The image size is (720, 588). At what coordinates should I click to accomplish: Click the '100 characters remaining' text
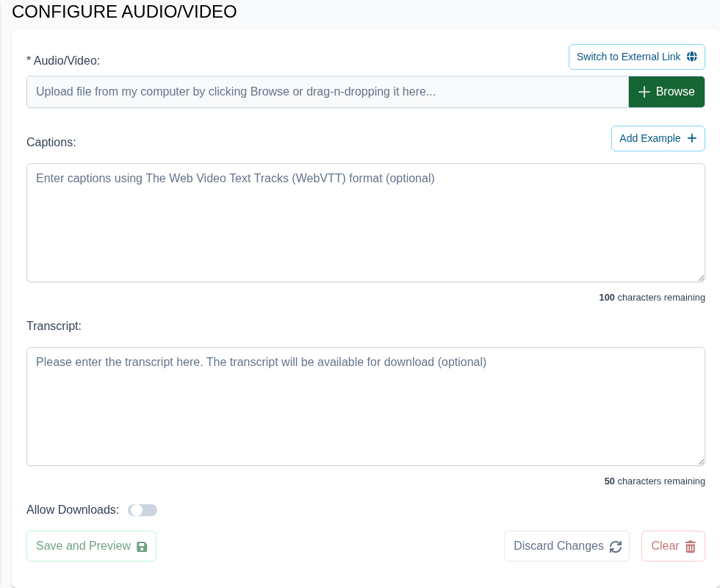pos(652,298)
